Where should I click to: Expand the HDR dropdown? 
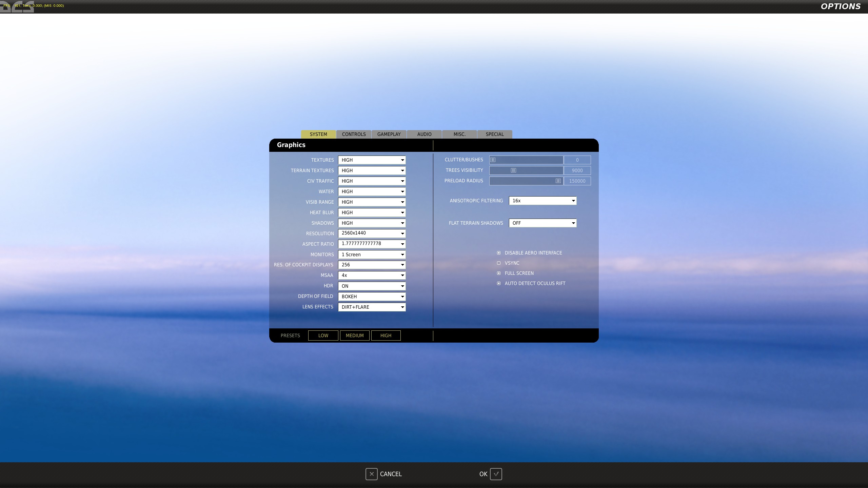click(x=372, y=286)
